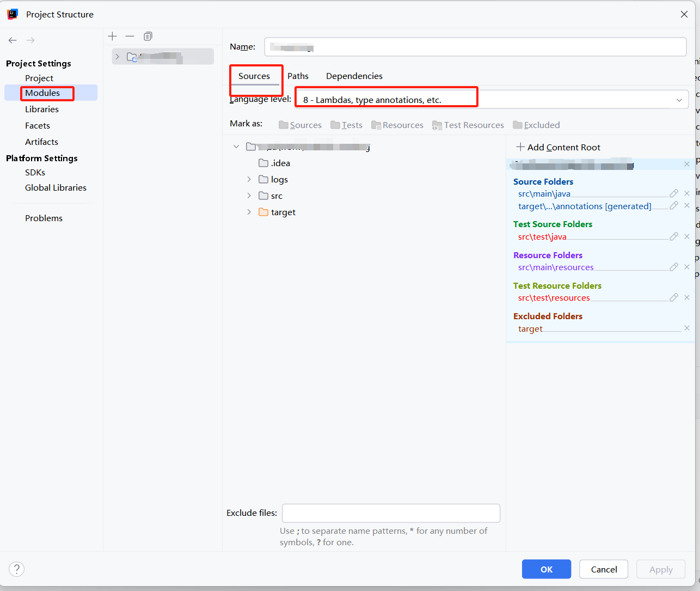700x591 pixels.
Task: Select the src folder row
Action: click(271, 196)
